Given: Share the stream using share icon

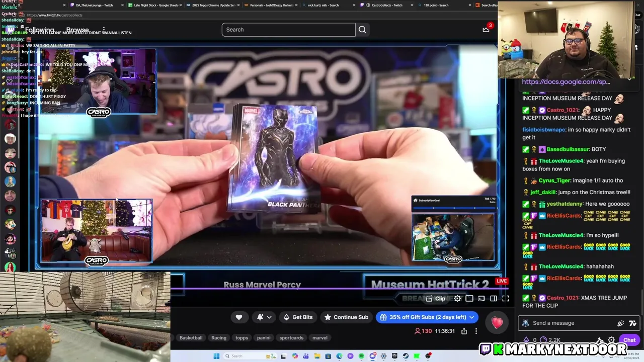Looking at the screenshot, I should [464, 331].
